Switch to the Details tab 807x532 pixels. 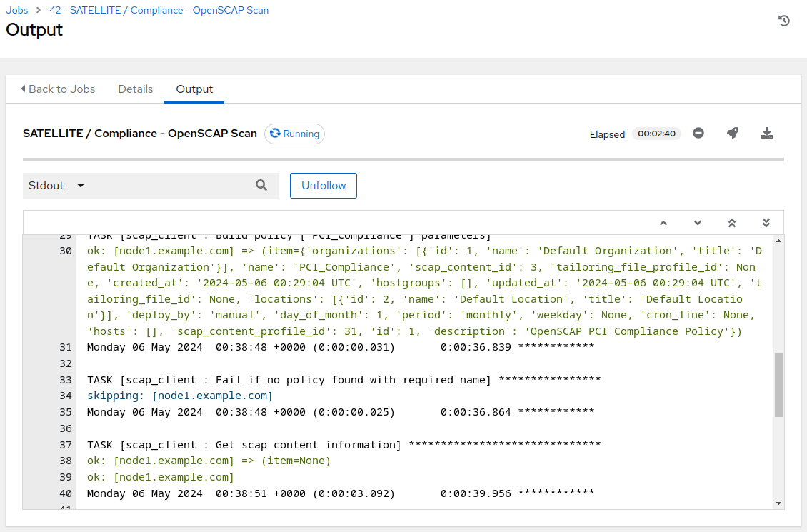point(136,89)
